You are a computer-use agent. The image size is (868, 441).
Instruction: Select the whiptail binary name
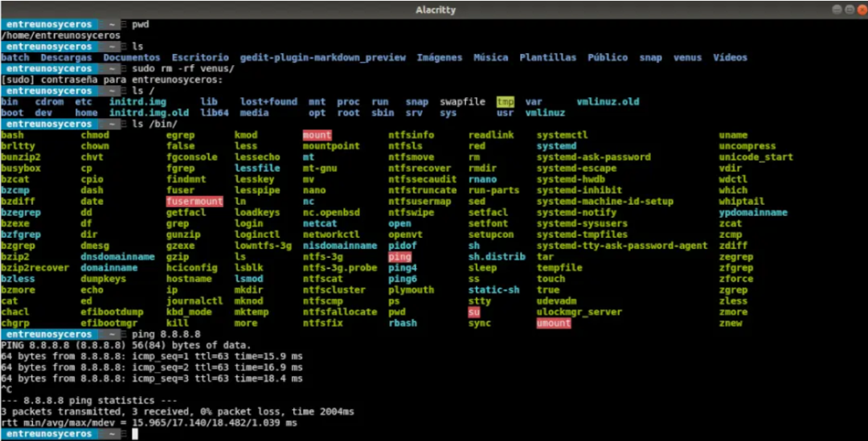(x=742, y=202)
